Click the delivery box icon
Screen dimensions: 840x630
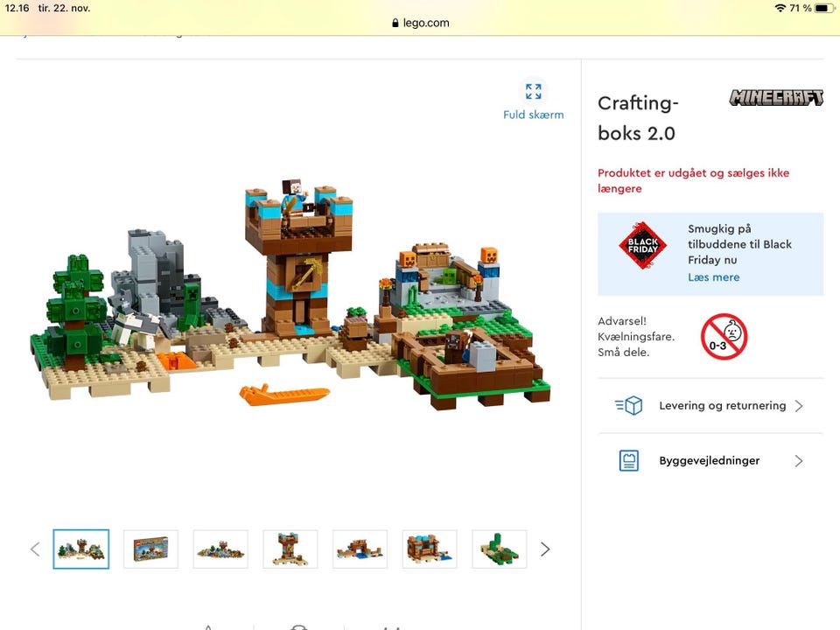[x=629, y=405]
